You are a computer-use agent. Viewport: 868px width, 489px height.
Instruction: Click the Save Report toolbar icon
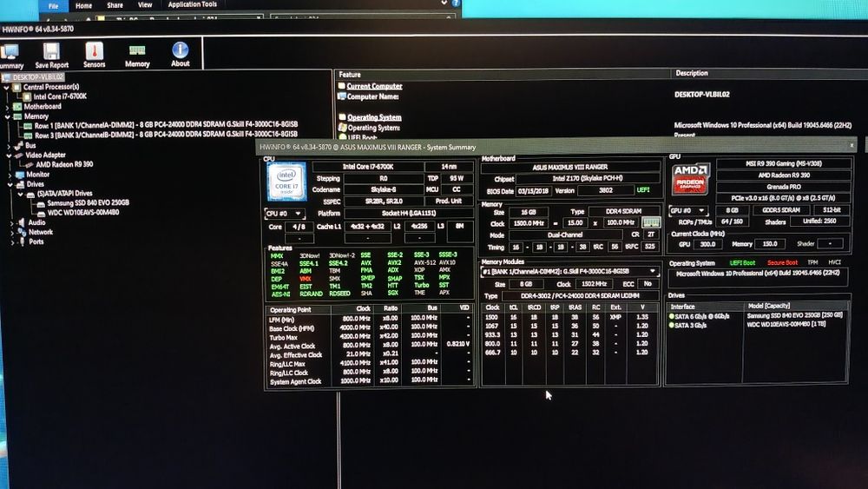(x=51, y=56)
